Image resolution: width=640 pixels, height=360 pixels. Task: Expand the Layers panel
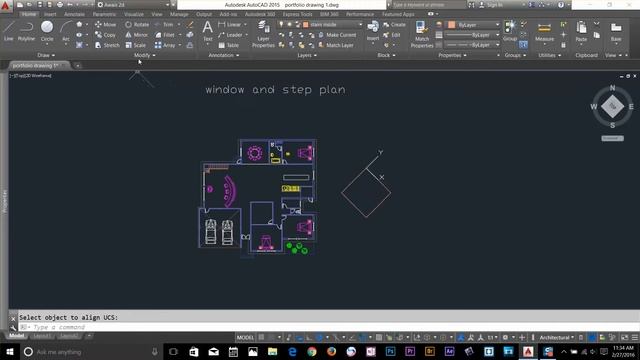(307, 55)
